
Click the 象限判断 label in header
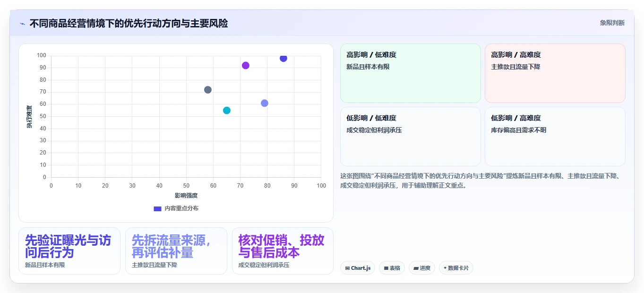point(612,23)
